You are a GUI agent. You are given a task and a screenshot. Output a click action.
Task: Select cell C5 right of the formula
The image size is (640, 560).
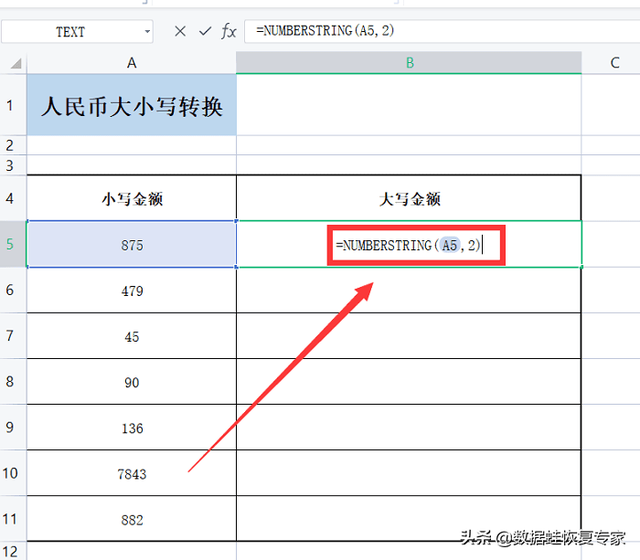click(611, 244)
